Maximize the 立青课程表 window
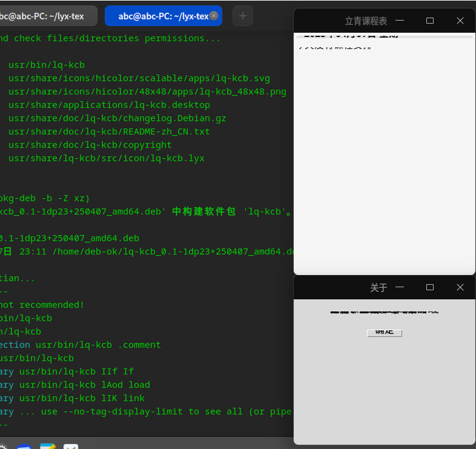The image size is (476, 449). click(430, 21)
